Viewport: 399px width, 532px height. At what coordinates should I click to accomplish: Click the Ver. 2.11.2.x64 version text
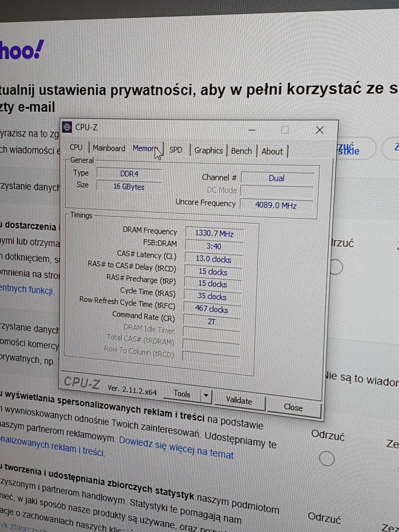(x=132, y=390)
